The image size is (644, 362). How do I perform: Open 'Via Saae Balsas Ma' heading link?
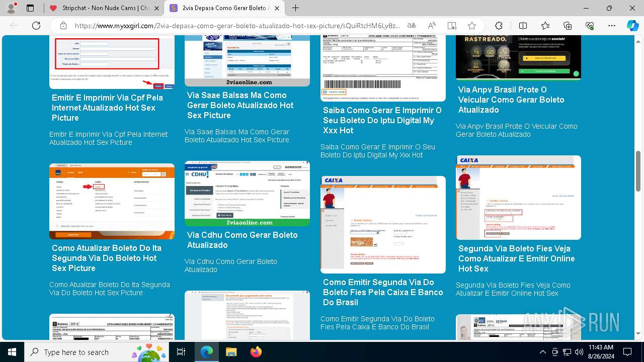tap(240, 105)
